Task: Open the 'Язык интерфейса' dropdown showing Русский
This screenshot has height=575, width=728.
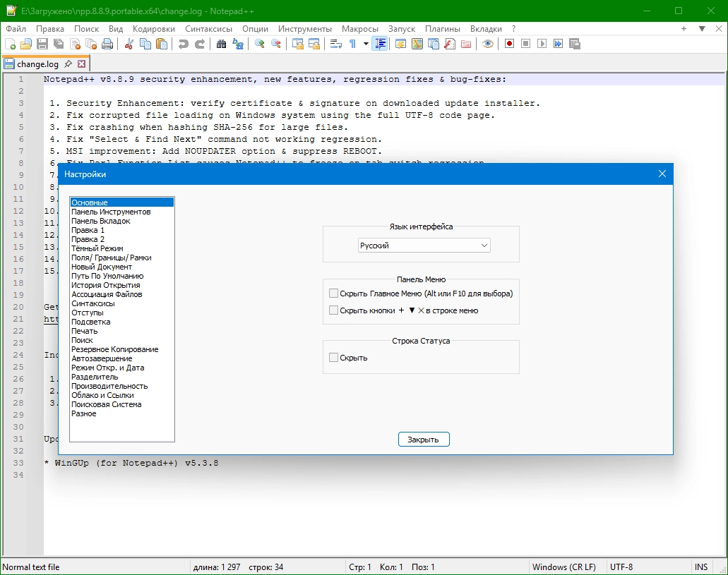Action: pos(424,246)
